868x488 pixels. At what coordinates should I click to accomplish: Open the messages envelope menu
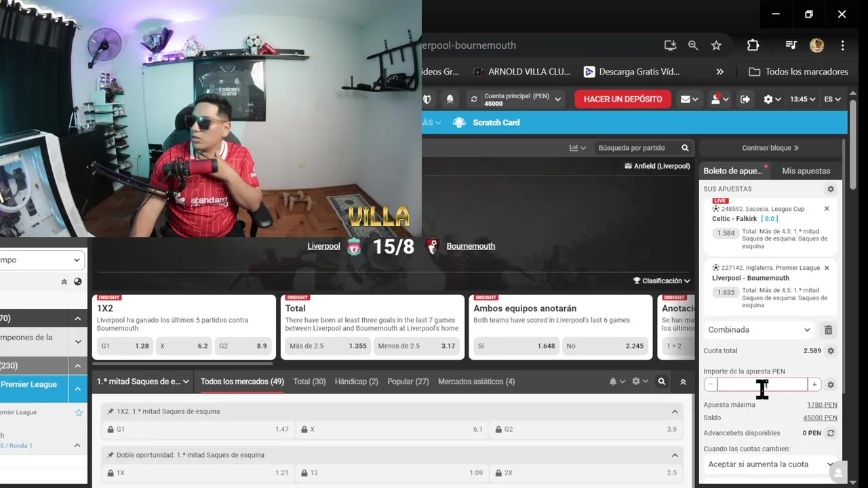coord(690,99)
